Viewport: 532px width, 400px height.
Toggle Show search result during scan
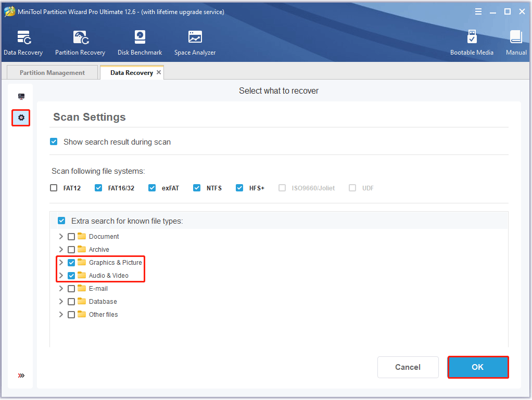click(54, 141)
